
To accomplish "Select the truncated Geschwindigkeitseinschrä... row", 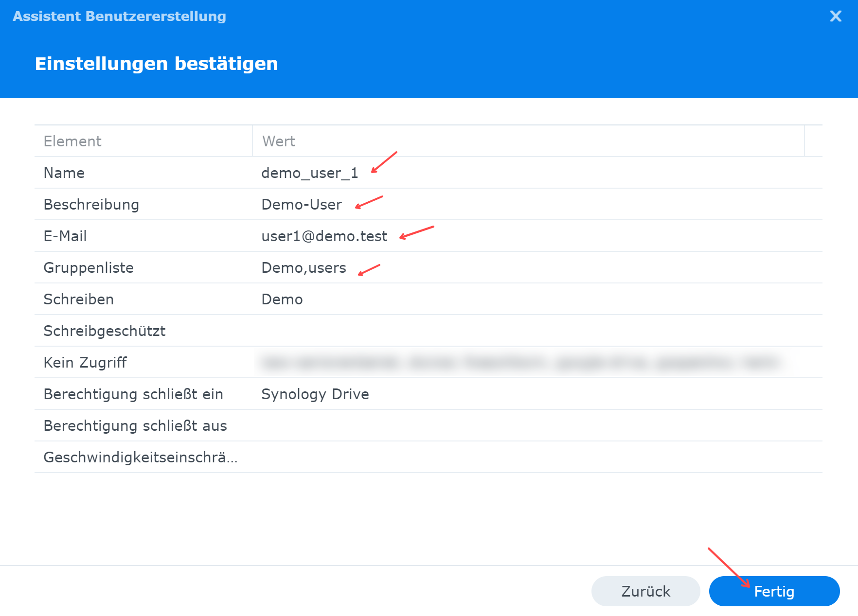I will click(x=141, y=458).
